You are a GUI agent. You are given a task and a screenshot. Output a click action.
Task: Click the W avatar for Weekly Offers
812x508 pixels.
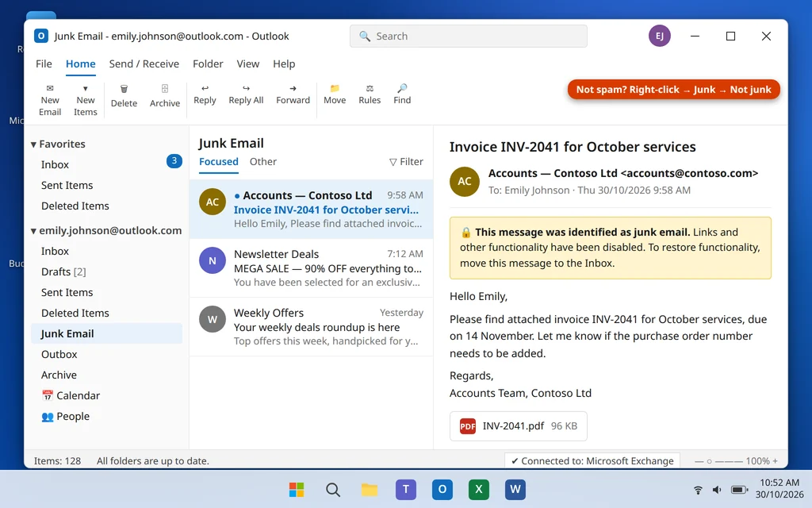(213, 319)
